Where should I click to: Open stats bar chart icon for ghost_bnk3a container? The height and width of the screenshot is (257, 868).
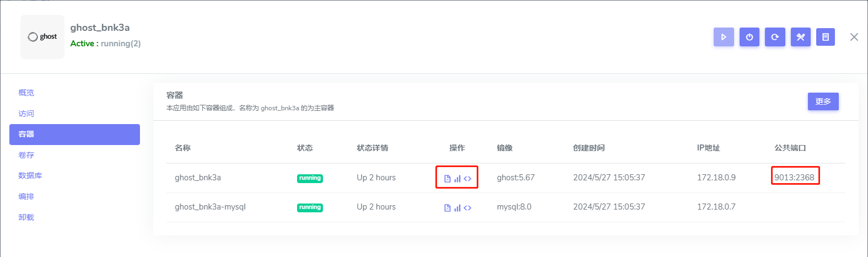[x=457, y=179]
